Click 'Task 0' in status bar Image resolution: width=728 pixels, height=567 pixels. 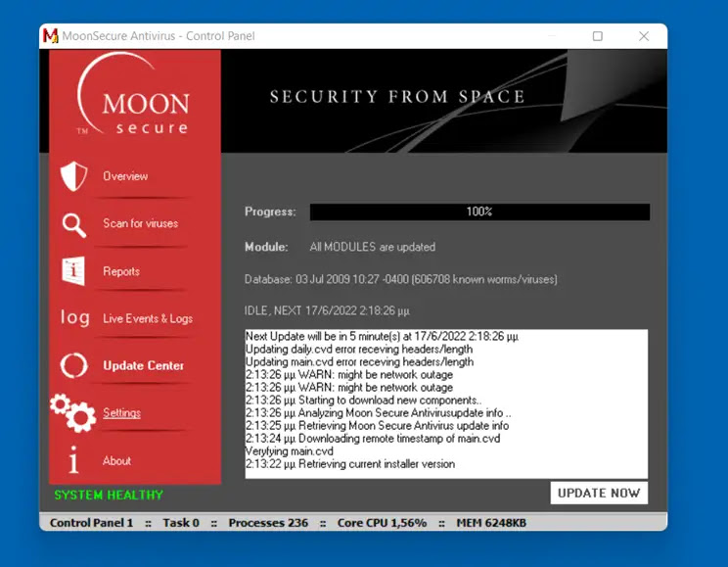click(x=181, y=523)
